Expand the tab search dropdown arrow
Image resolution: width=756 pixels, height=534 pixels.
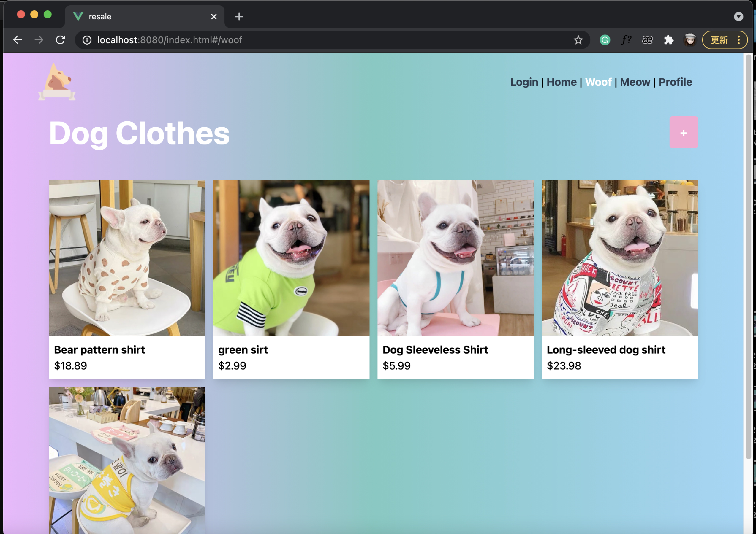point(738,16)
